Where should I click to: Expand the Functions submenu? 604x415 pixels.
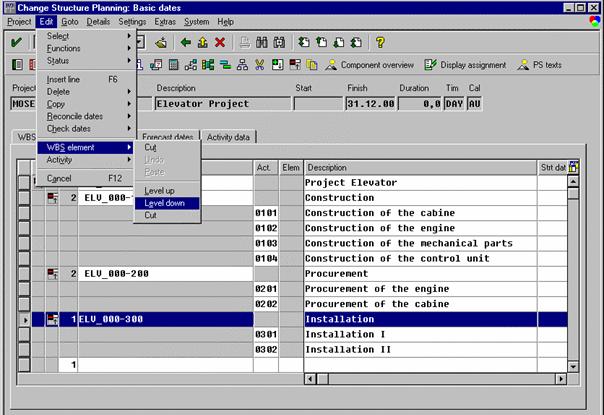[85, 48]
